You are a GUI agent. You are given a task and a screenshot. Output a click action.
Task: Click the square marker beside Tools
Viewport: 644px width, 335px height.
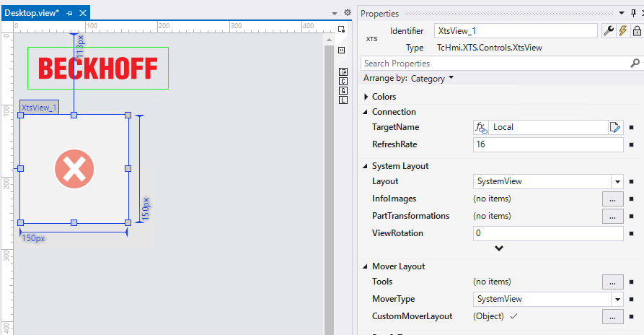coord(632,282)
